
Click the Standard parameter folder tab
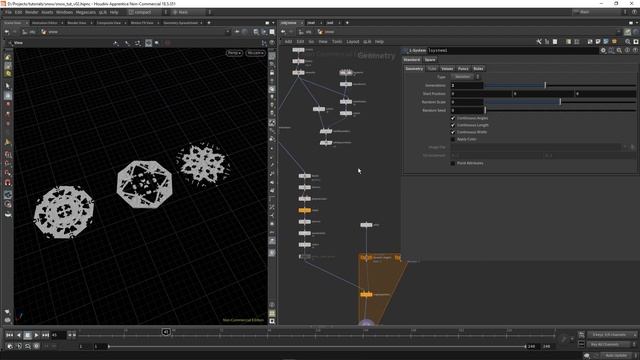pyautogui.click(x=412, y=60)
